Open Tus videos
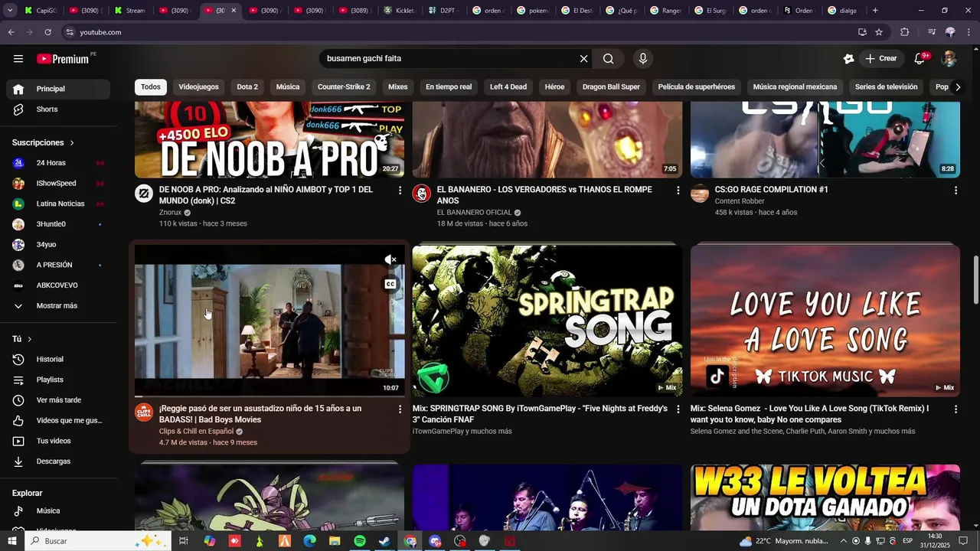Image resolution: width=980 pixels, height=551 pixels. pyautogui.click(x=59, y=441)
